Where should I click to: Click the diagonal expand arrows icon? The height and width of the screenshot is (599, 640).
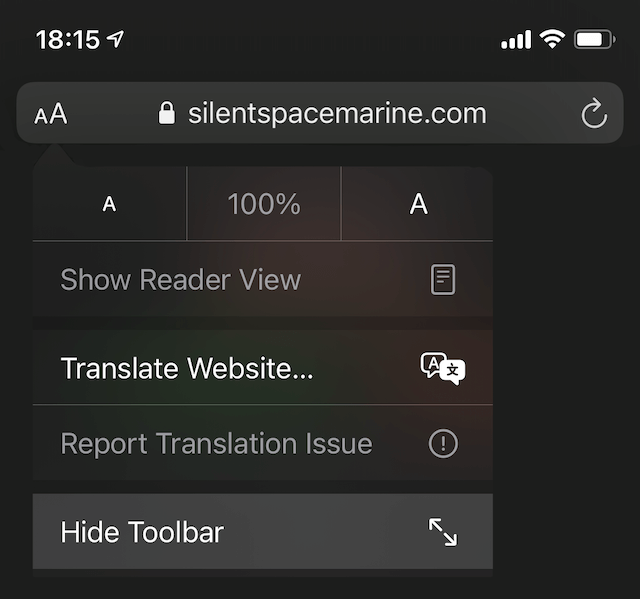[442, 532]
